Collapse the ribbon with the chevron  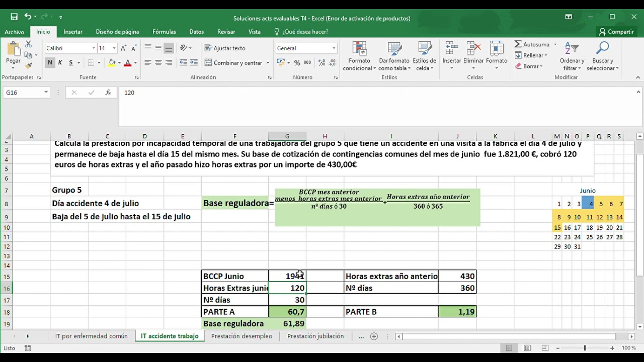click(638, 77)
